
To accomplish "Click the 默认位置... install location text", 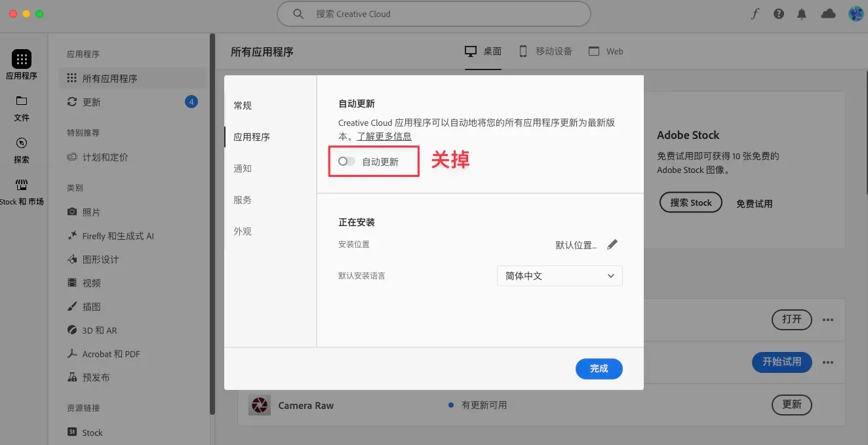I will point(576,245).
